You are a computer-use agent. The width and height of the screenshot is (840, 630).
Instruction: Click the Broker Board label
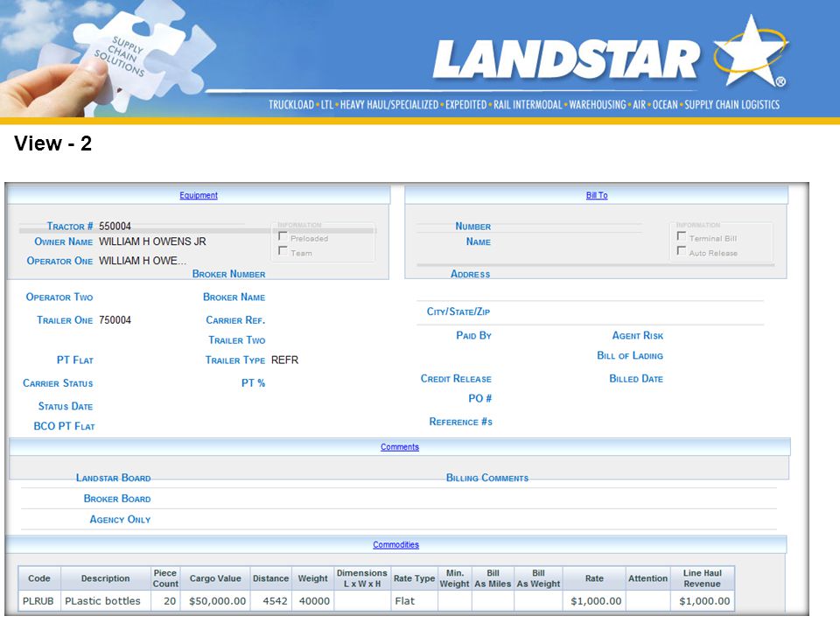tap(116, 499)
